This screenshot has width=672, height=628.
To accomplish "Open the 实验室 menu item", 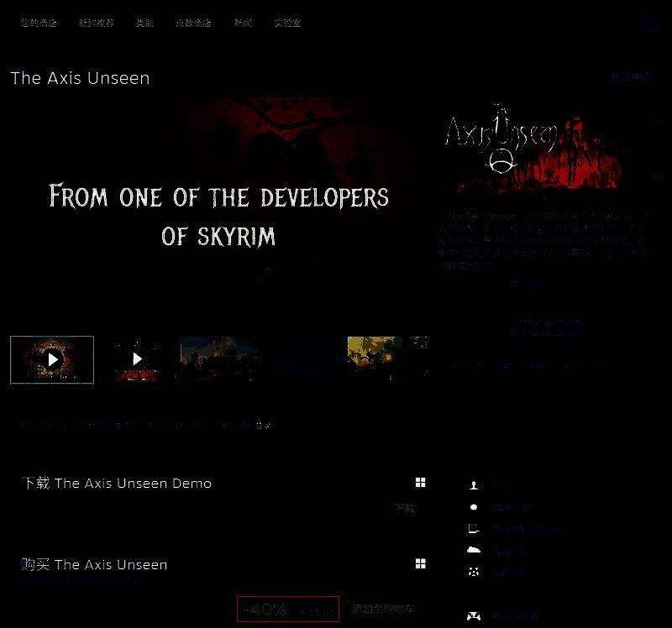I will pos(287,23).
